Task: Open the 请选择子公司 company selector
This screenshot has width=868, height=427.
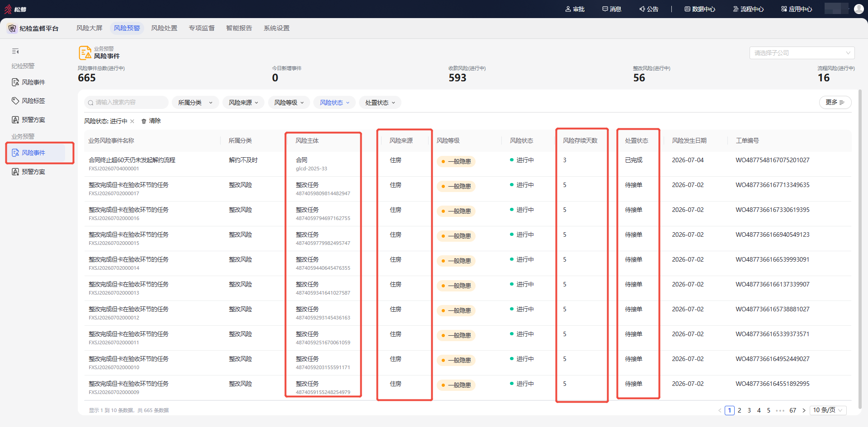Action: pyautogui.click(x=802, y=53)
